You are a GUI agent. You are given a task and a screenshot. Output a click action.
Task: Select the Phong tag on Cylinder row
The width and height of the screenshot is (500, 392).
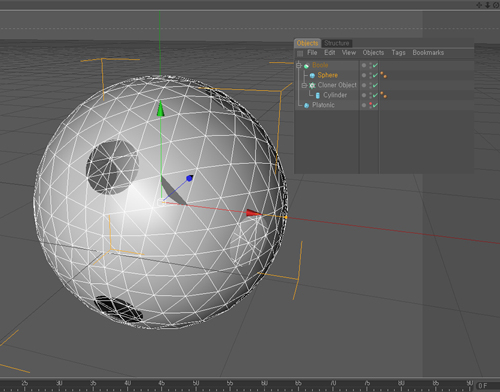[x=384, y=95]
